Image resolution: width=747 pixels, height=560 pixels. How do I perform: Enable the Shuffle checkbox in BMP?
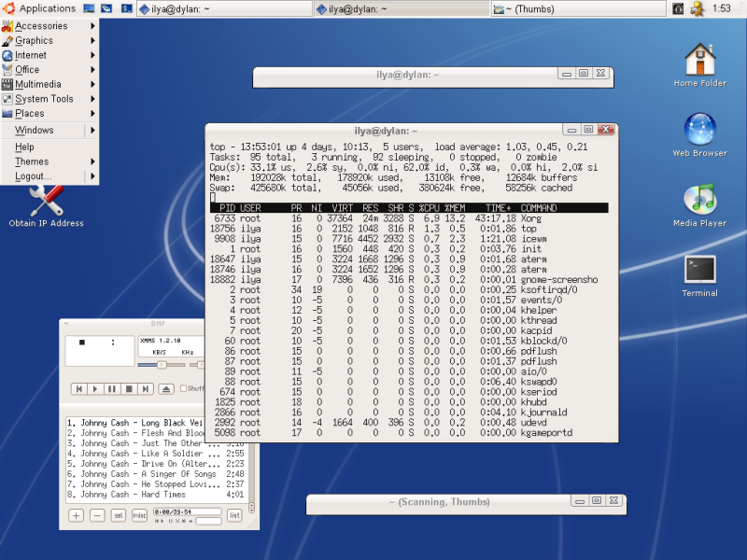(183, 388)
